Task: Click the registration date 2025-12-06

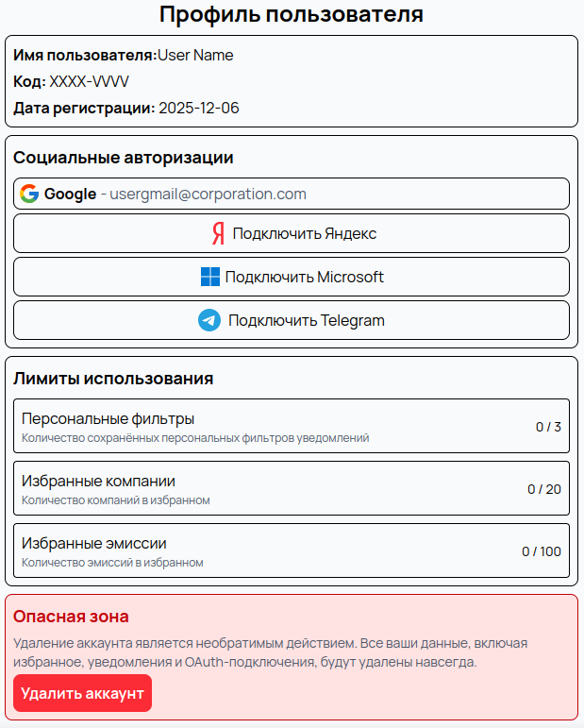Action: [x=199, y=109]
